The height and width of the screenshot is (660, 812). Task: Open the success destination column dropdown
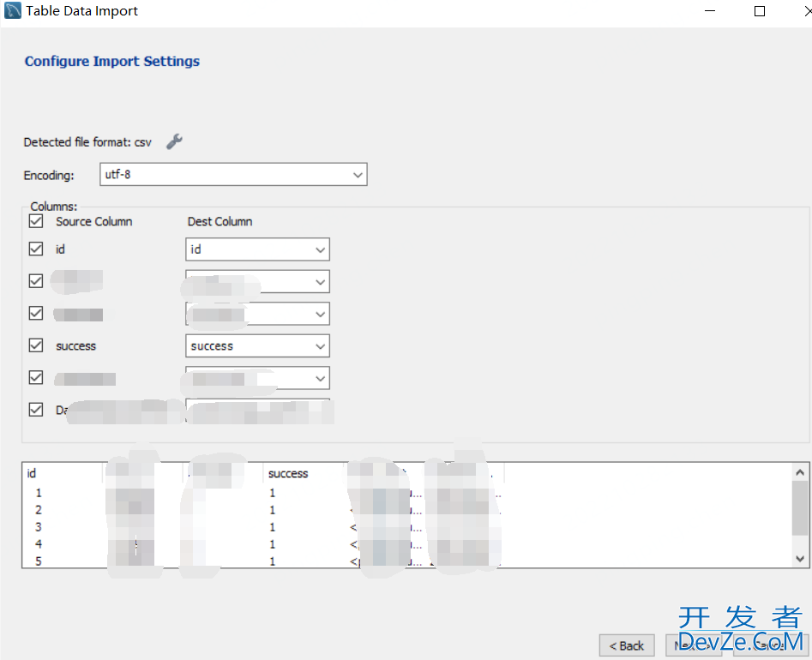point(257,345)
